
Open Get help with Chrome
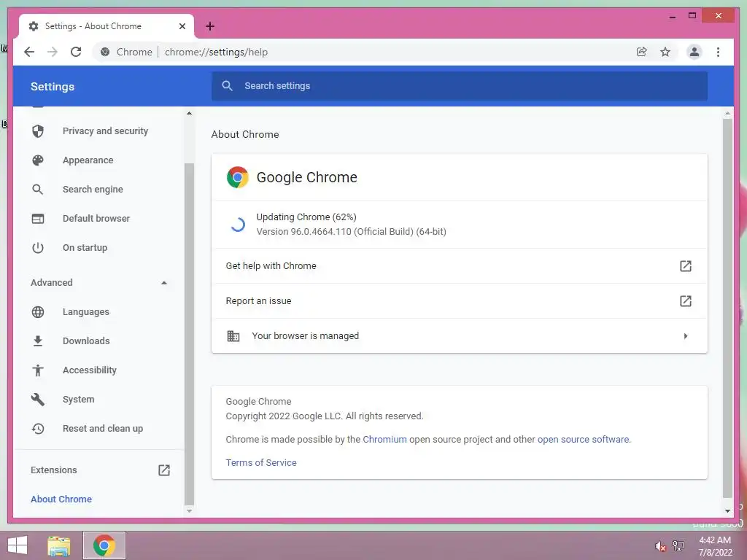click(460, 265)
